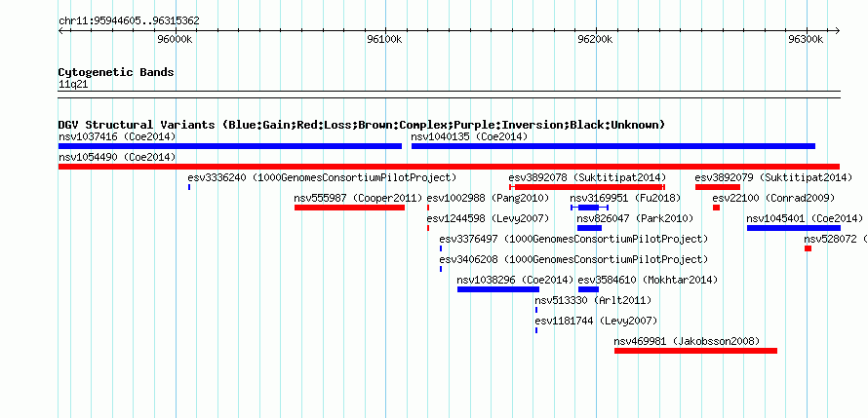Viewport: 868px width, 418px height.
Task: Select the esv3892078 (Suktitipat2014) label
Action: click(x=587, y=177)
